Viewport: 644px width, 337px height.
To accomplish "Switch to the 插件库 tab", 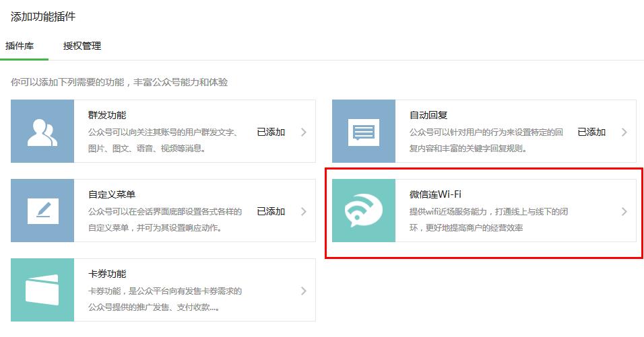I will (x=20, y=46).
